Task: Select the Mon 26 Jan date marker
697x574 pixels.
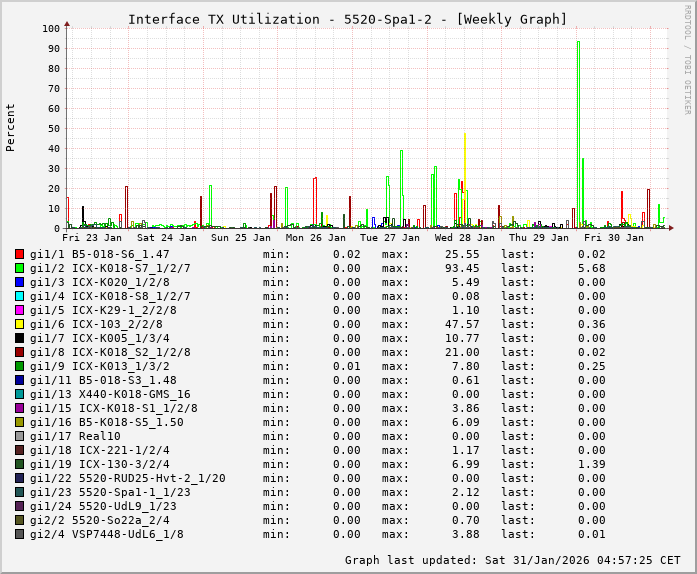Action: [316, 238]
